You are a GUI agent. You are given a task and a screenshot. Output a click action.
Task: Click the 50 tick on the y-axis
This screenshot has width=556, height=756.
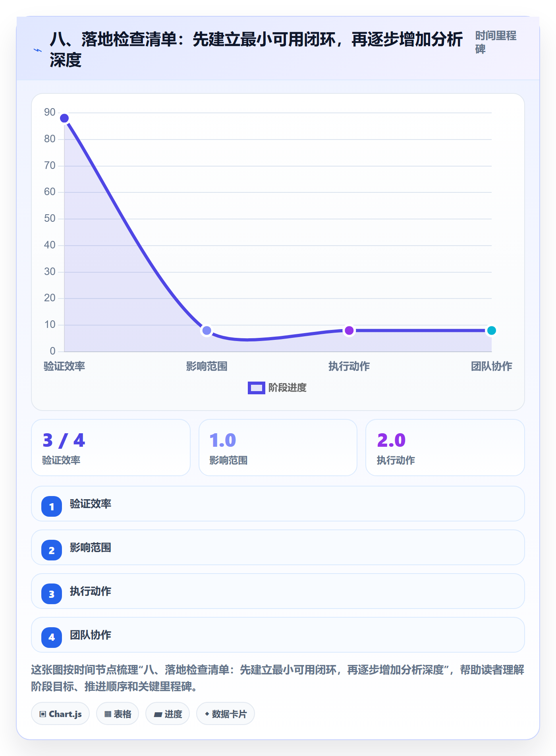click(x=50, y=219)
